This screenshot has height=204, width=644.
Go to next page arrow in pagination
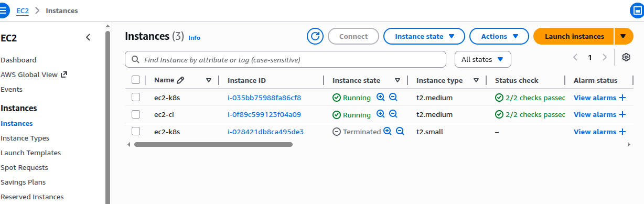tap(605, 57)
